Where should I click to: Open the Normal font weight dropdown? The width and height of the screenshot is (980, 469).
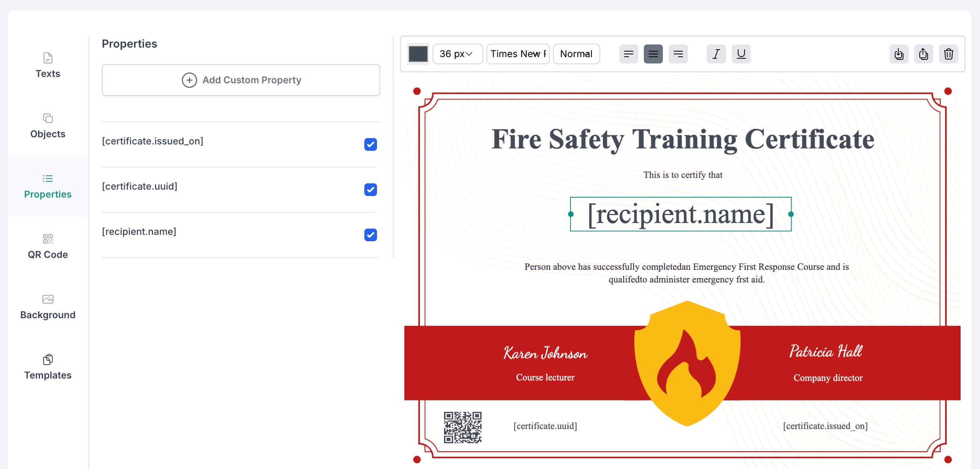576,54
